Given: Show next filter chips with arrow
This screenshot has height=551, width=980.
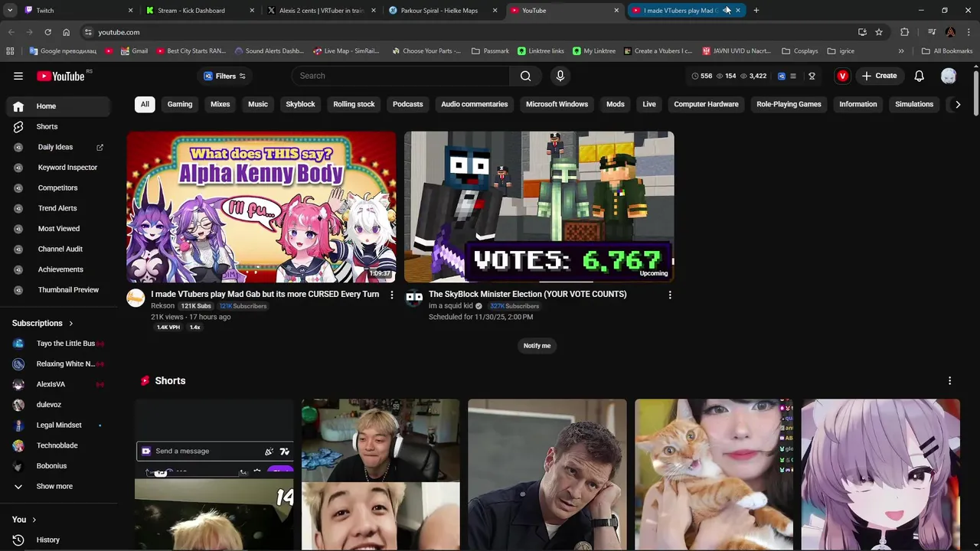Looking at the screenshot, I should [x=957, y=104].
